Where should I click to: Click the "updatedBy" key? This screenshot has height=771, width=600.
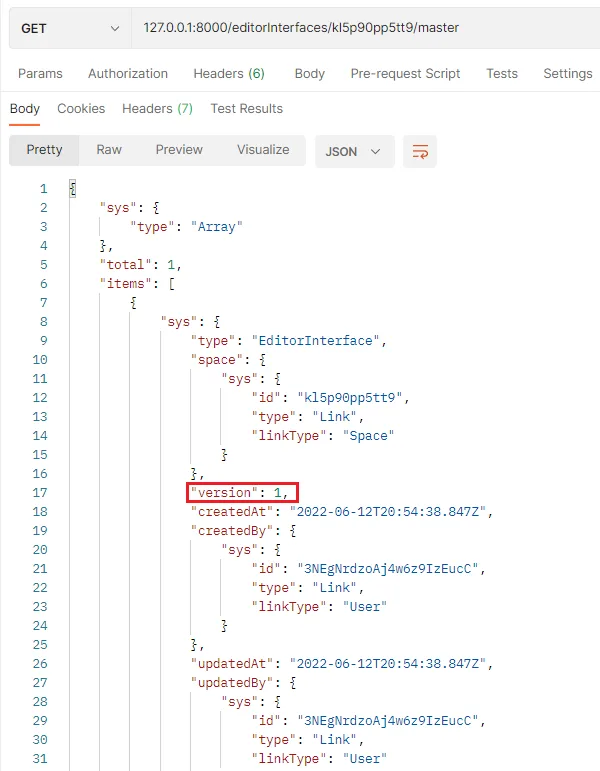coord(232,683)
